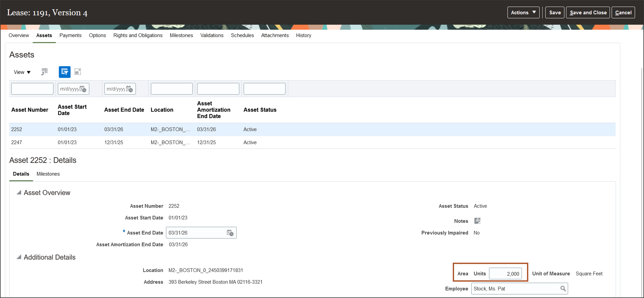Click the Asset Number filter field

32,89
